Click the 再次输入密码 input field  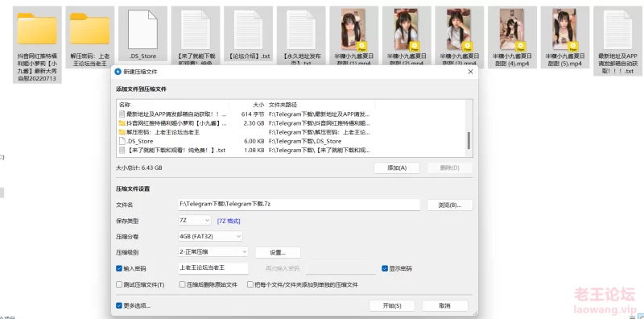coord(341,268)
